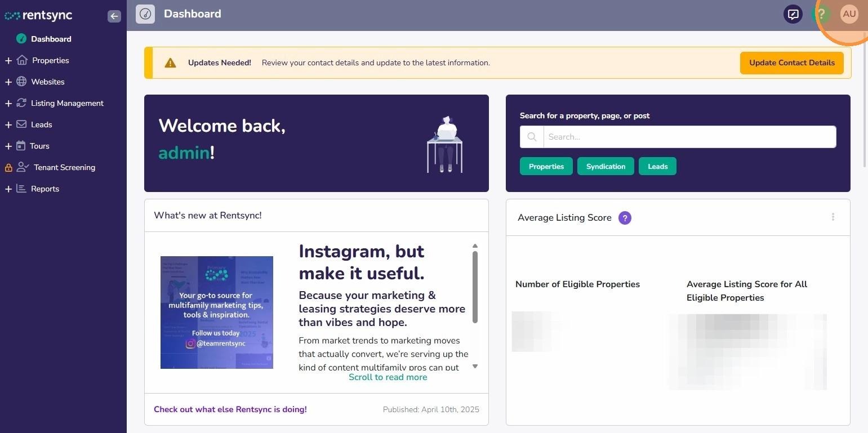The height and width of the screenshot is (433, 868).
Task: Click the warning triangle icon
Action: pos(170,63)
